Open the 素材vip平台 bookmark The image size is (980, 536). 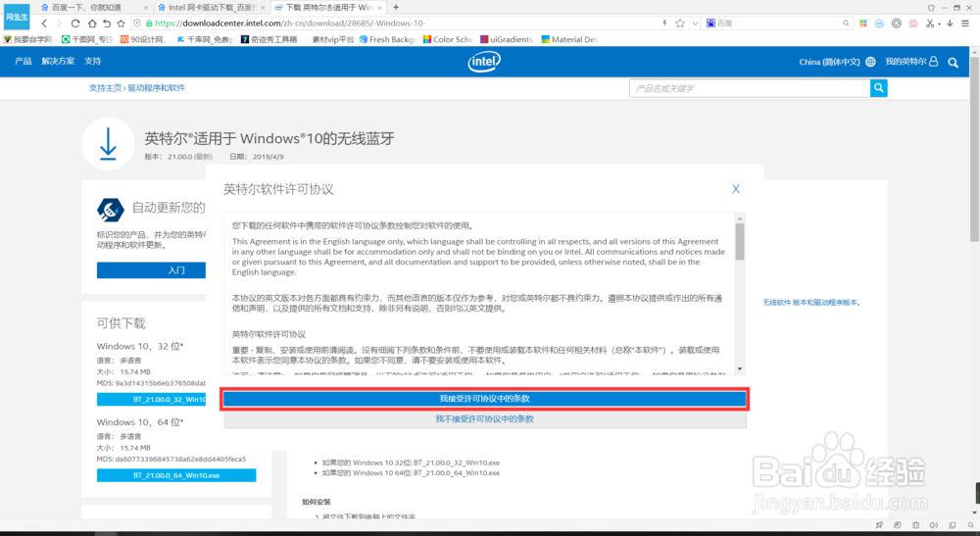tap(333, 39)
